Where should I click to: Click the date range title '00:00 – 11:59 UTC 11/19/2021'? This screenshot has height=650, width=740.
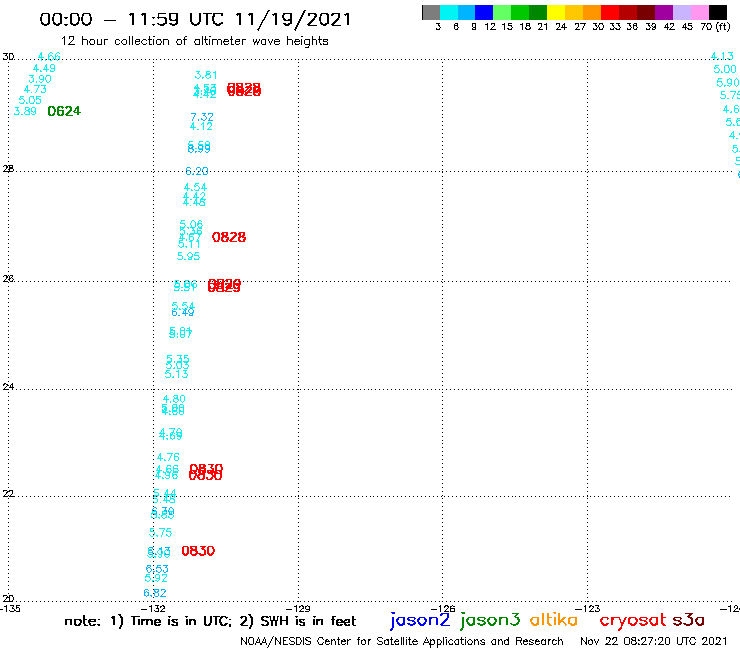195,19
